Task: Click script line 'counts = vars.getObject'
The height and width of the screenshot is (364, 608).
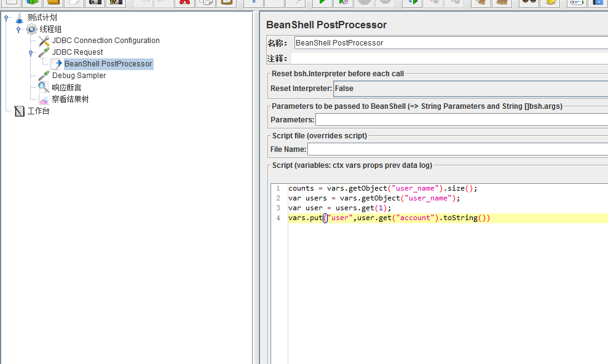Action: (x=383, y=188)
